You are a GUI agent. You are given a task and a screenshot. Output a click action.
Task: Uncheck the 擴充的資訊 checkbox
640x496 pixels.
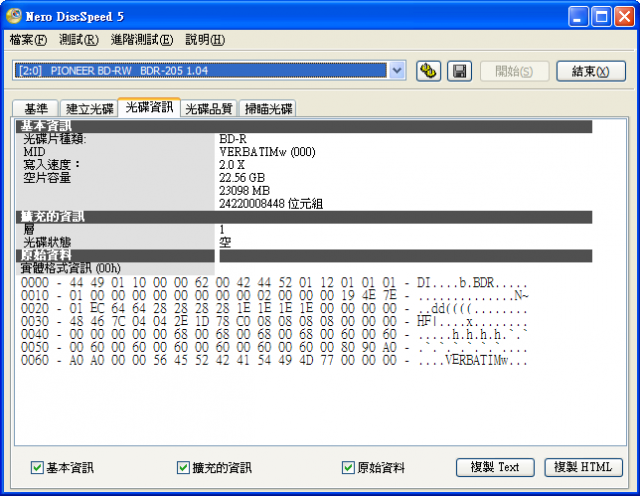[183, 467]
